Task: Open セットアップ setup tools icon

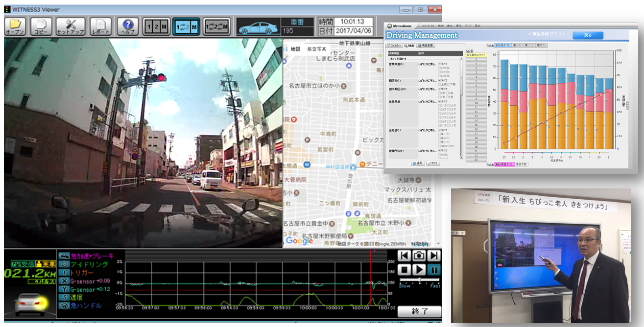Action: [70, 26]
